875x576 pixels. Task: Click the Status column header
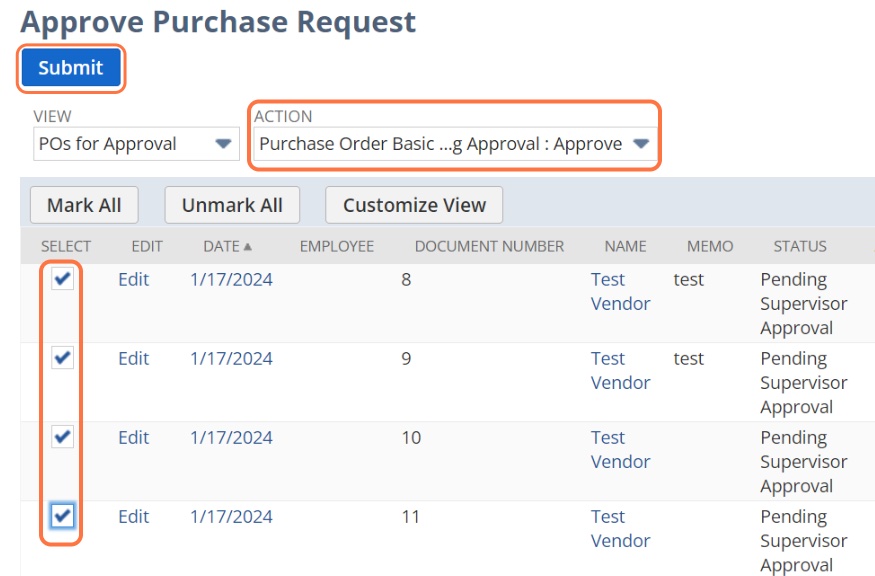point(799,246)
